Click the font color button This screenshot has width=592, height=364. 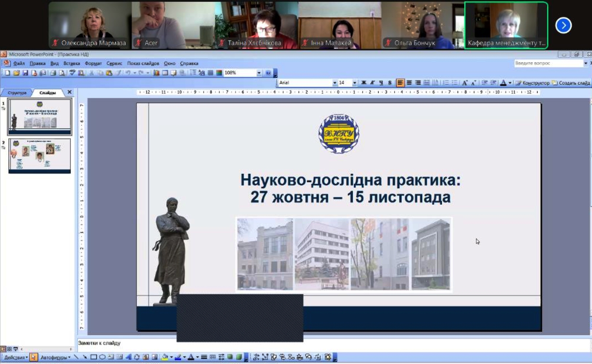click(x=503, y=83)
